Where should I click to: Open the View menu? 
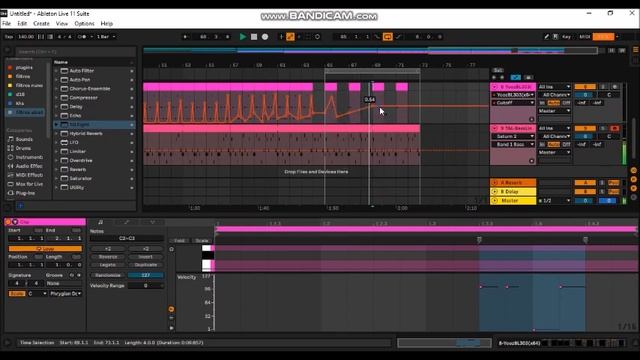point(62,24)
